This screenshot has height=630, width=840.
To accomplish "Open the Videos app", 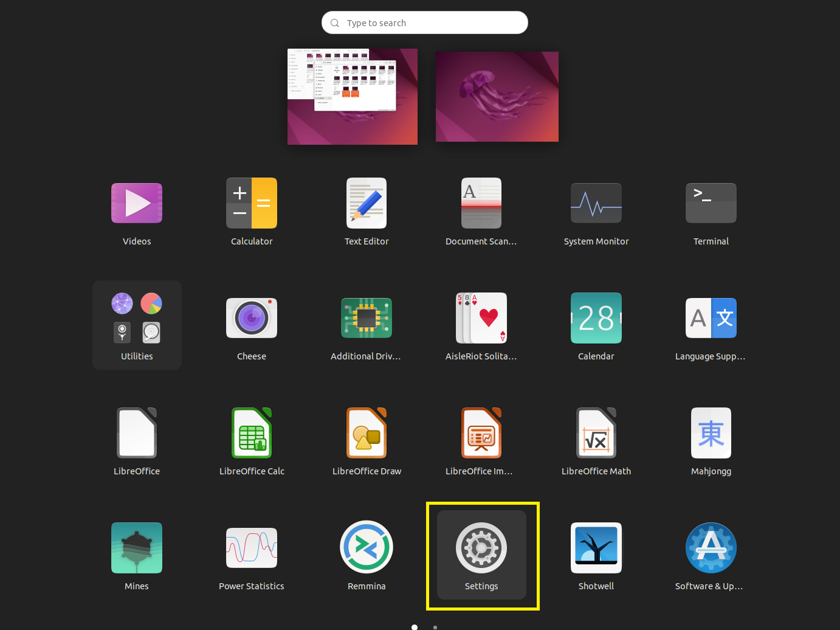I will click(137, 203).
